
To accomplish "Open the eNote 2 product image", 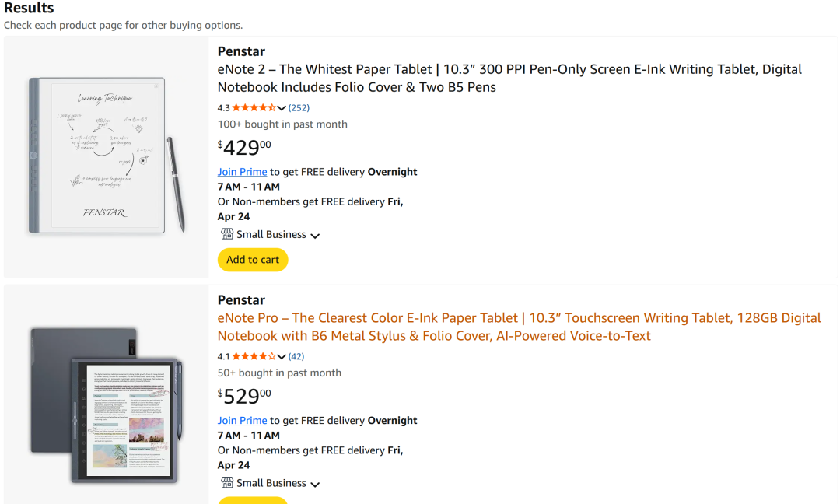I will tap(107, 156).
